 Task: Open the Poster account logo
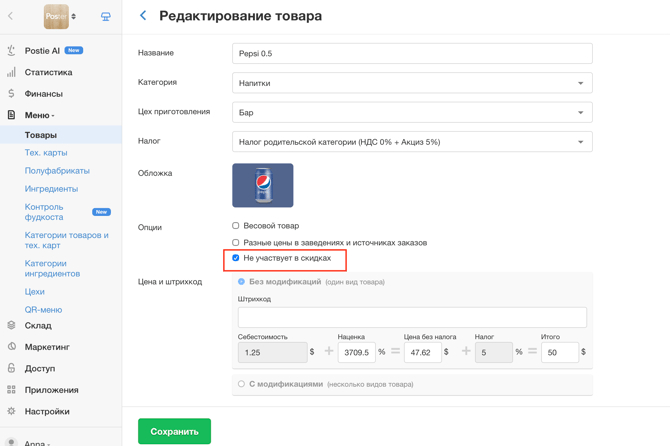pyautogui.click(x=56, y=16)
